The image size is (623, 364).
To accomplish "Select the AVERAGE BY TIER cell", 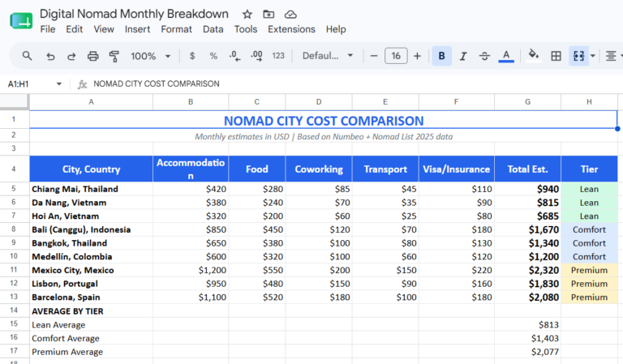I will pyautogui.click(x=91, y=311).
